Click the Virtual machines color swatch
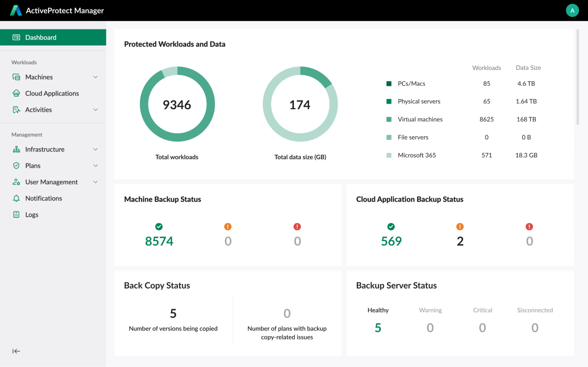This screenshot has height=367, width=588. (x=389, y=119)
